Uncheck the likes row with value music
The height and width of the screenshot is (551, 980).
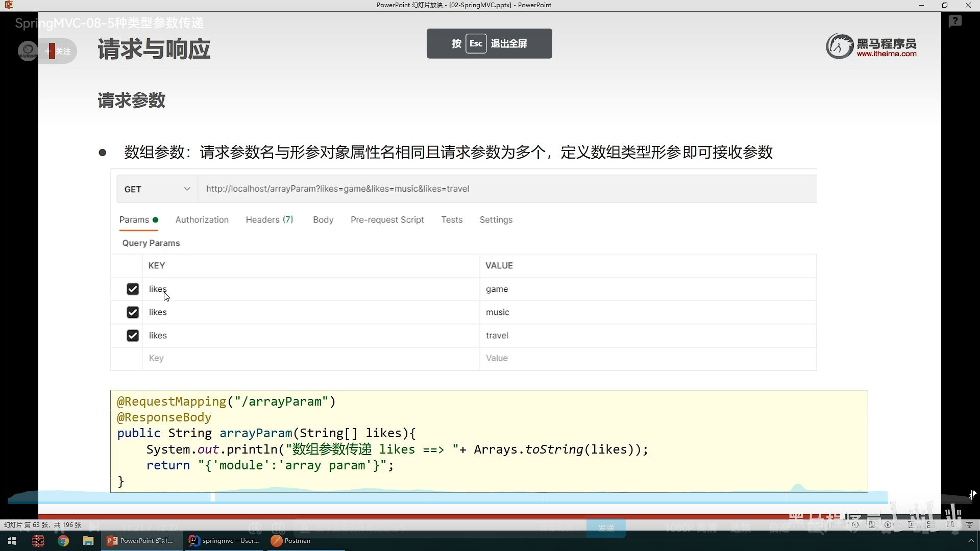pyautogui.click(x=133, y=312)
